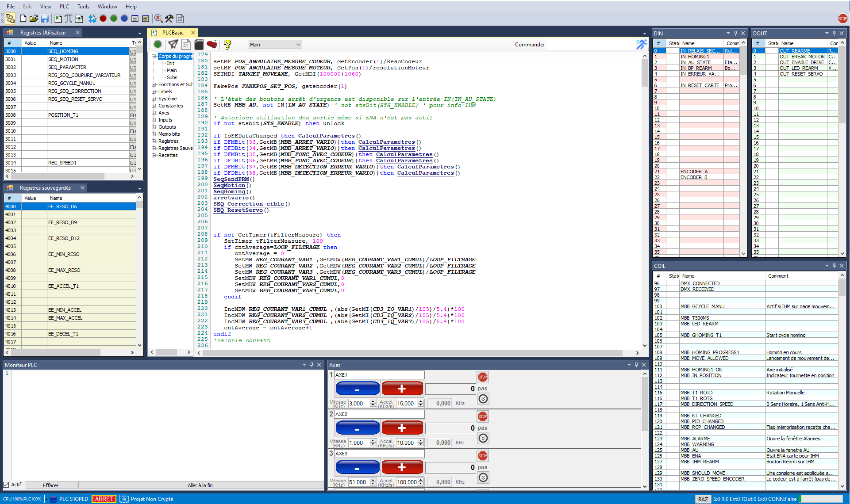Screen dimensions: 850x504
Task: Open the Help menu
Action: click(x=131, y=7)
